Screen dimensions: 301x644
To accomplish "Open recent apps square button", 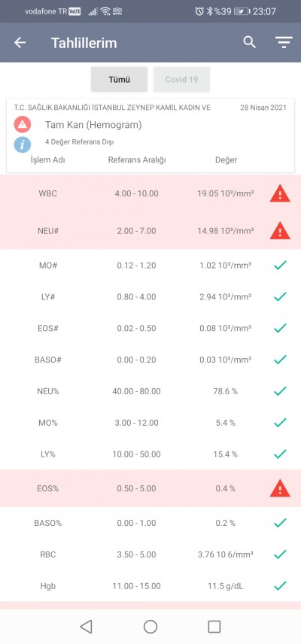I will (x=214, y=627).
